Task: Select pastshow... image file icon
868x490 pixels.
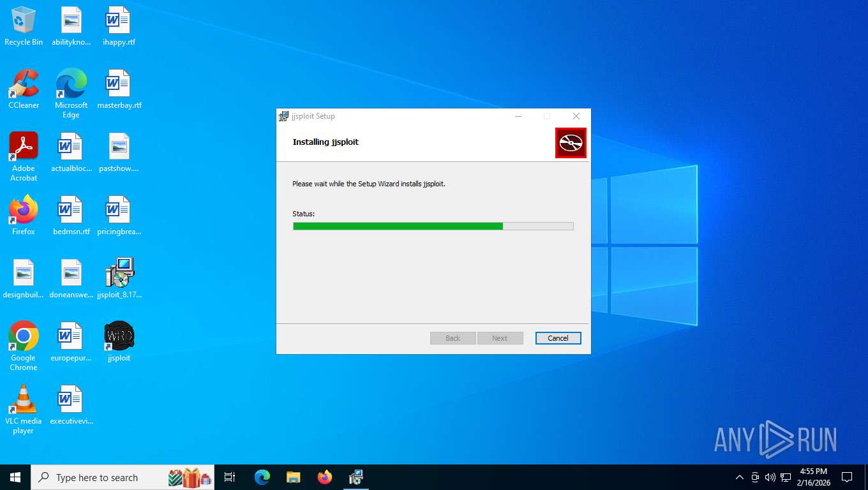Action: click(x=119, y=152)
